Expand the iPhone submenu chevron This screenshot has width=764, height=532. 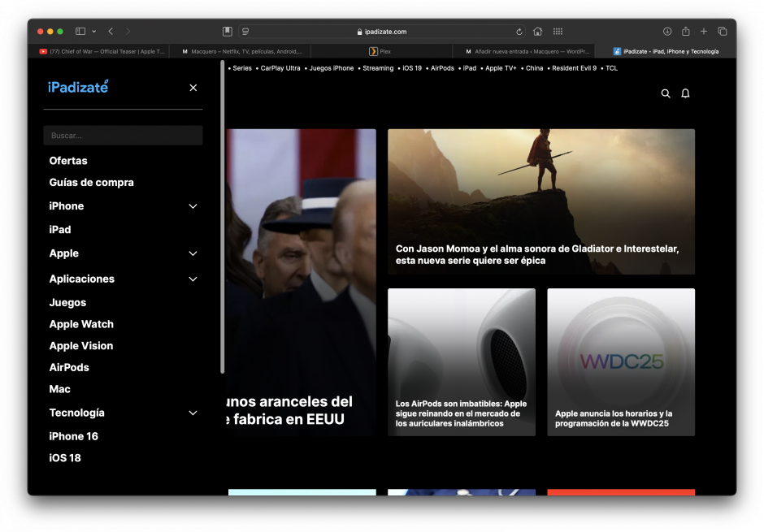pos(193,206)
